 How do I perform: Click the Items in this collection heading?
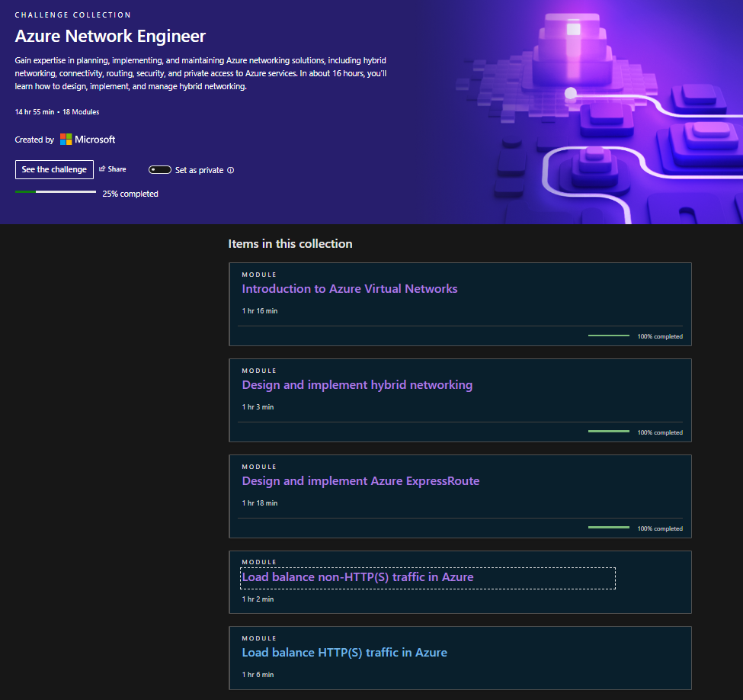tap(290, 244)
